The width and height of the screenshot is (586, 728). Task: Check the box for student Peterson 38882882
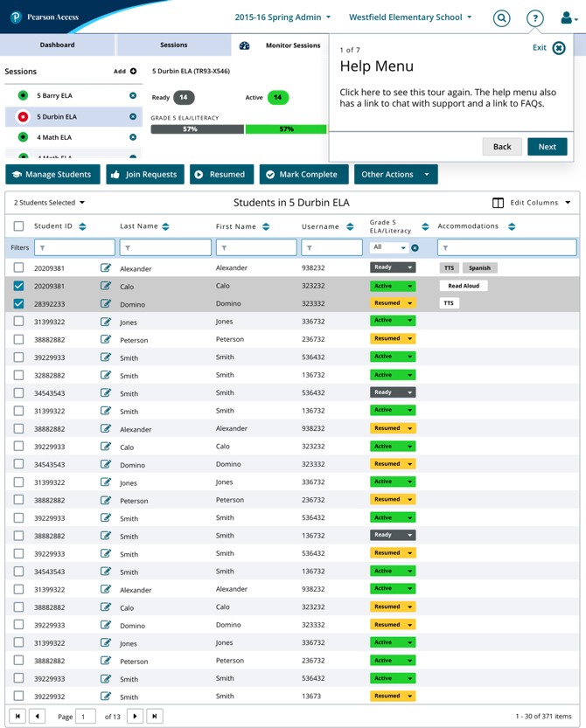18,339
